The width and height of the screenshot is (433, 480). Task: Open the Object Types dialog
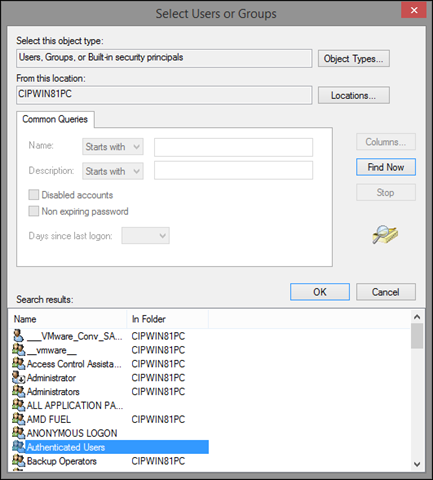coord(354,59)
